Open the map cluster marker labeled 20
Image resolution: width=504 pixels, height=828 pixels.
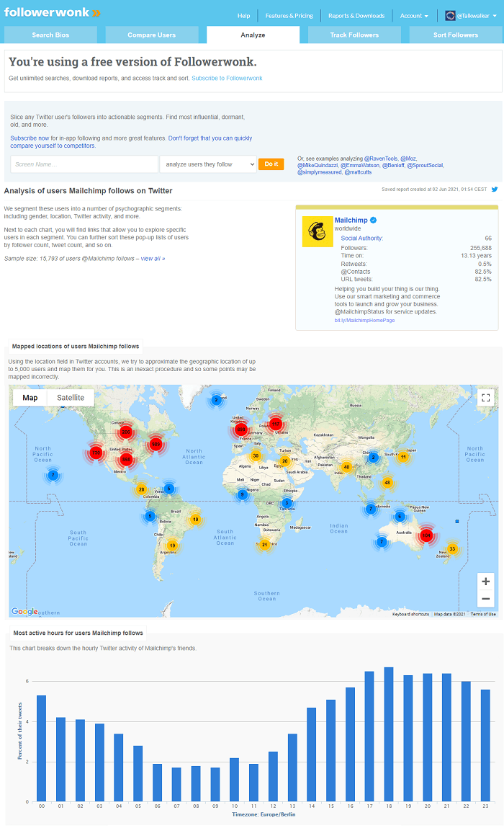pos(285,461)
